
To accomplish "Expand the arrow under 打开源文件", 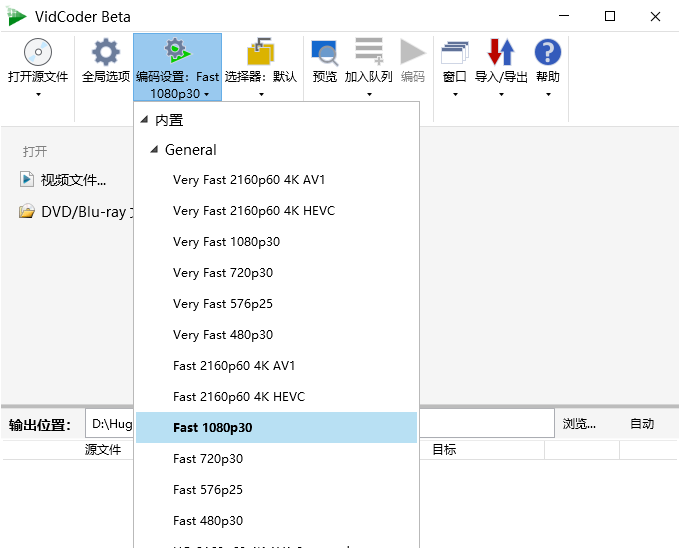I will [38, 94].
